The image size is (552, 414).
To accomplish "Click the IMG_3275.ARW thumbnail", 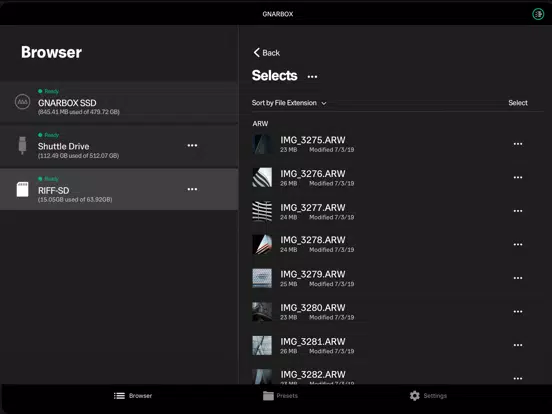I will coord(262,144).
